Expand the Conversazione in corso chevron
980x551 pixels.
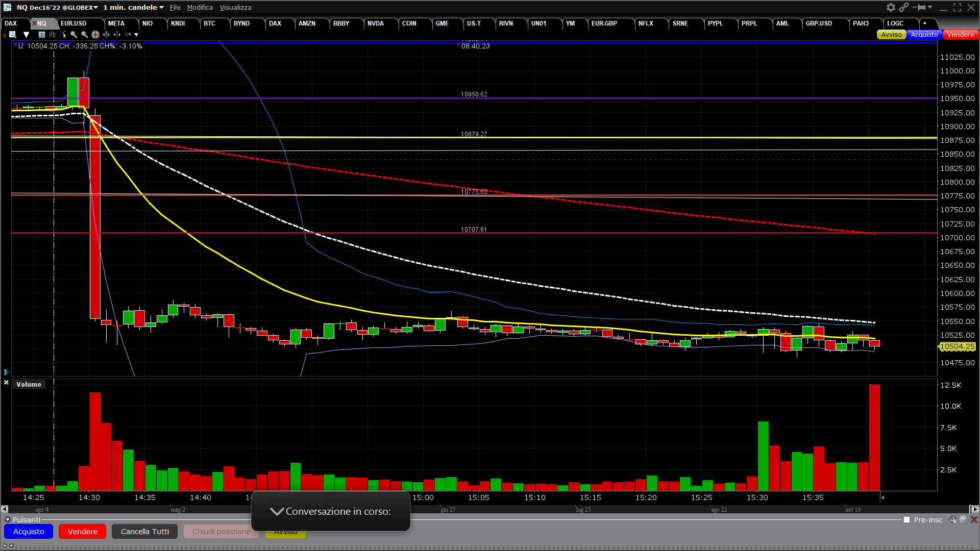[x=277, y=511]
